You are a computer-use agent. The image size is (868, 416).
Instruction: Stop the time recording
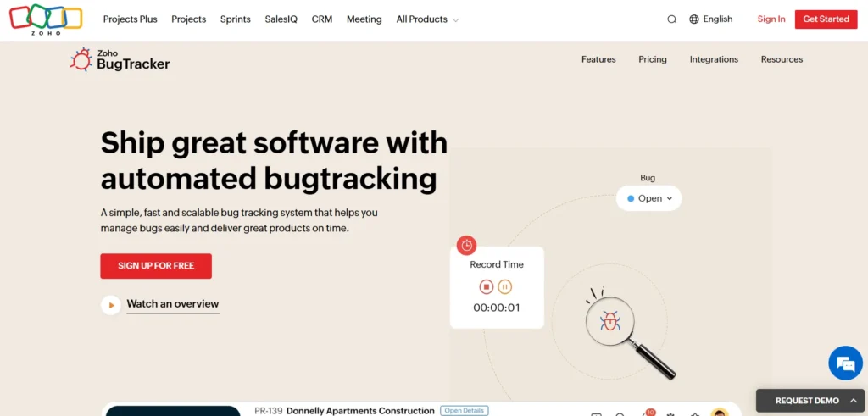coord(486,286)
